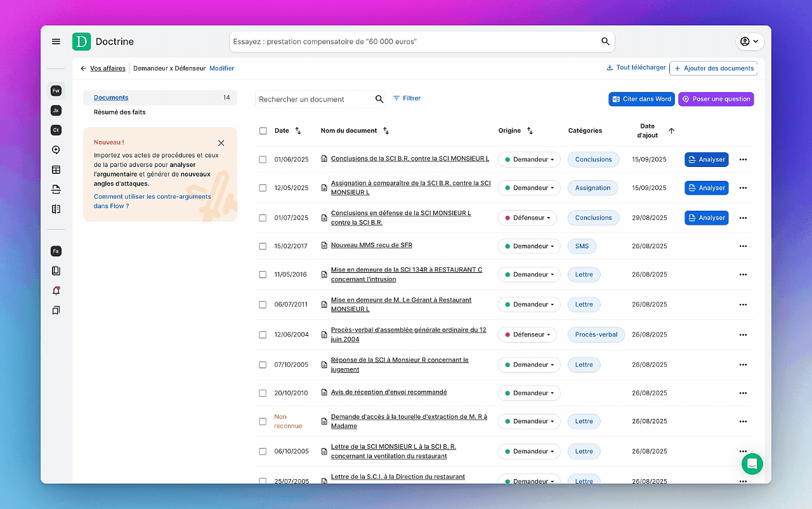Click the Rechercher un document field

click(x=314, y=100)
